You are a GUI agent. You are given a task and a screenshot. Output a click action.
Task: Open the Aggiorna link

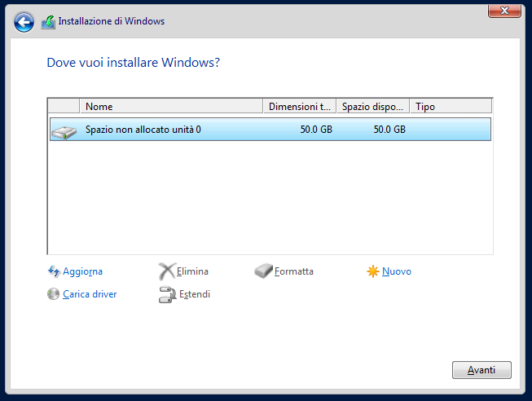[83, 271]
